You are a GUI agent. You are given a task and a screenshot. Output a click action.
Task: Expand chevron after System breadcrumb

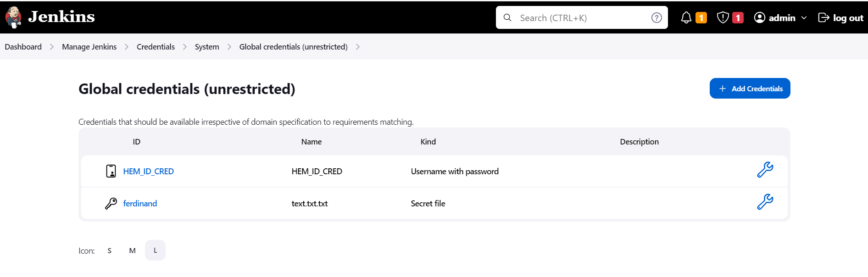pyautogui.click(x=229, y=47)
